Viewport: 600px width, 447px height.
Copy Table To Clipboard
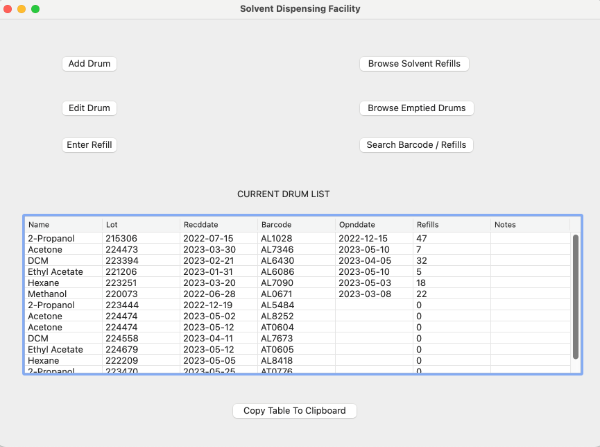(x=294, y=411)
